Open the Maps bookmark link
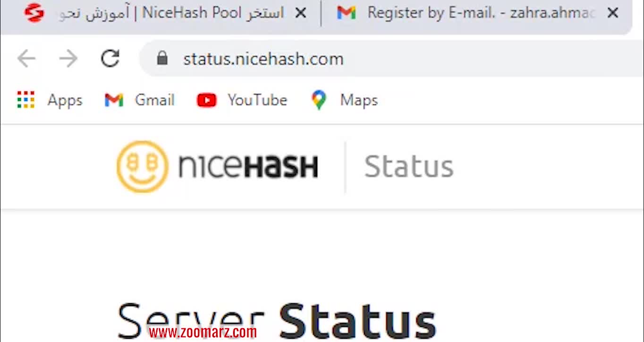 [359, 100]
